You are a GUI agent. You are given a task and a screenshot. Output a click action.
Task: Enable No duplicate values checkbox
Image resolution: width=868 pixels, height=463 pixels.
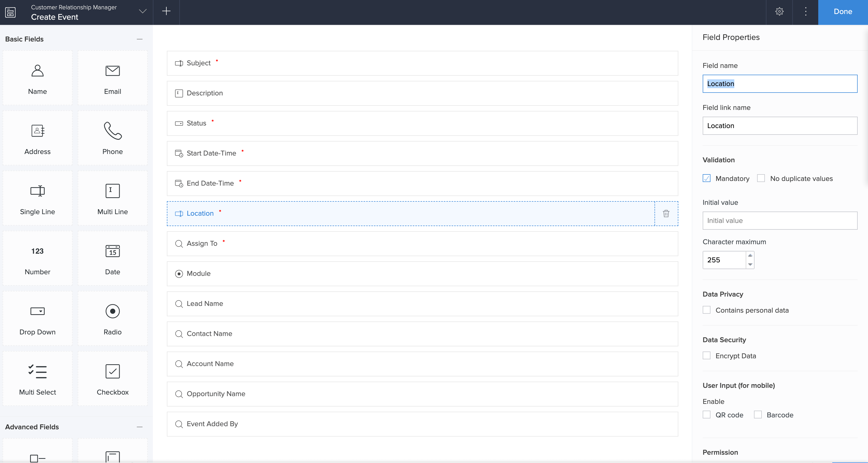pos(761,178)
